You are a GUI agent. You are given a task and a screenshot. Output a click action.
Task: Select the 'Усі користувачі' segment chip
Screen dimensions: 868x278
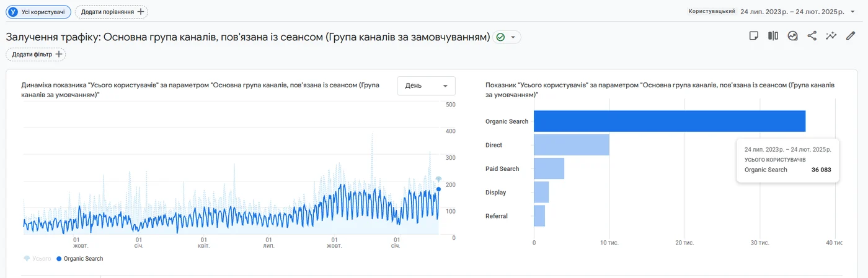click(38, 12)
